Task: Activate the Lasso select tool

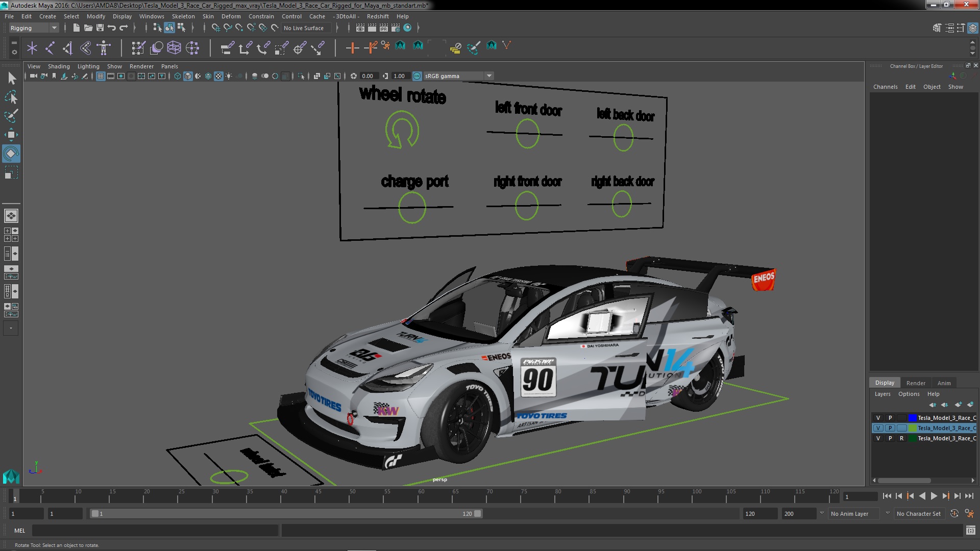Action: pyautogui.click(x=11, y=97)
